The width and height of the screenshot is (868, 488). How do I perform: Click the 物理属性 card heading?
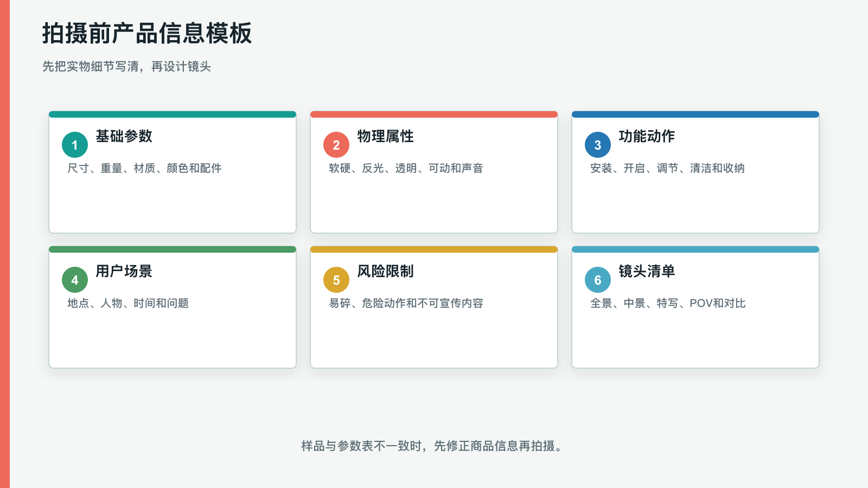coord(385,136)
